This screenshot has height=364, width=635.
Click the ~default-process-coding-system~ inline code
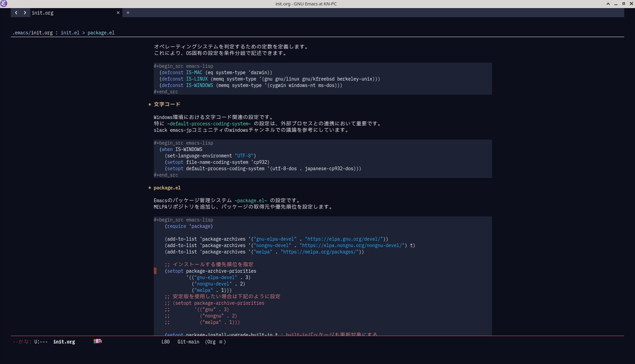pos(209,124)
